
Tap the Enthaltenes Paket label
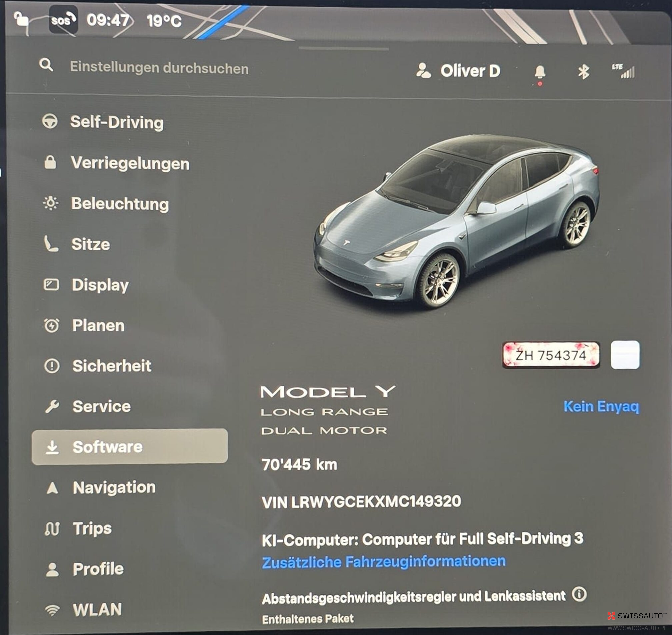pyautogui.click(x=308, y=619)
